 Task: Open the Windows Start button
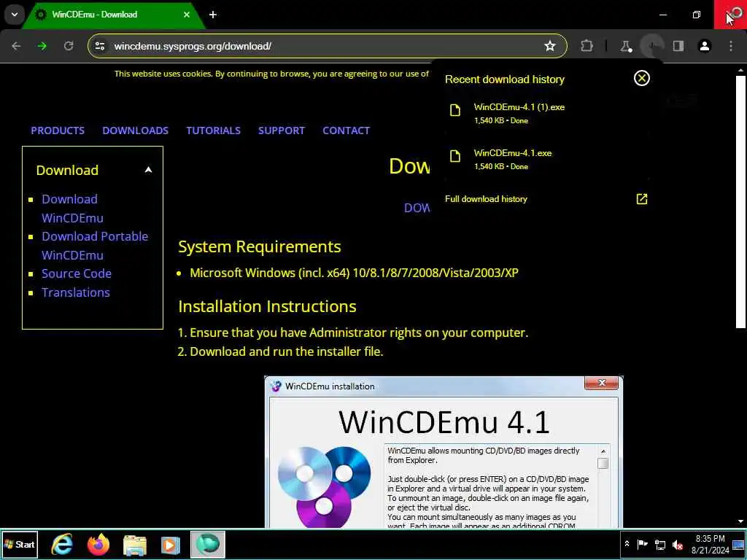(20, 544)
